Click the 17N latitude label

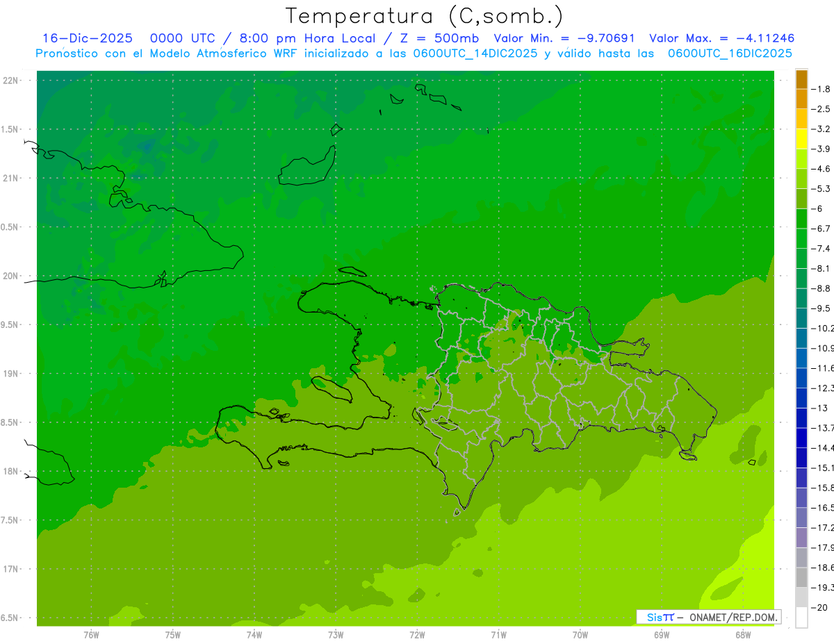[x=11, y=569]
